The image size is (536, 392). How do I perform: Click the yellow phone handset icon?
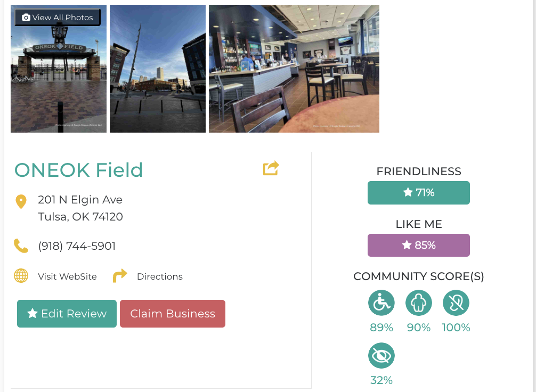click(21, 246)
